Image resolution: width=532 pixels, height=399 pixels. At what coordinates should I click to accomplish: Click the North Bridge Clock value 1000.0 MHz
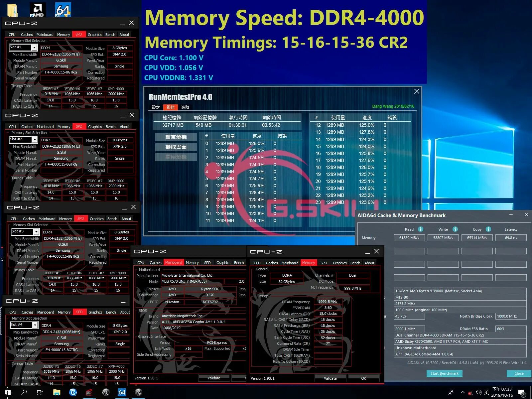[x=511, y=316]
